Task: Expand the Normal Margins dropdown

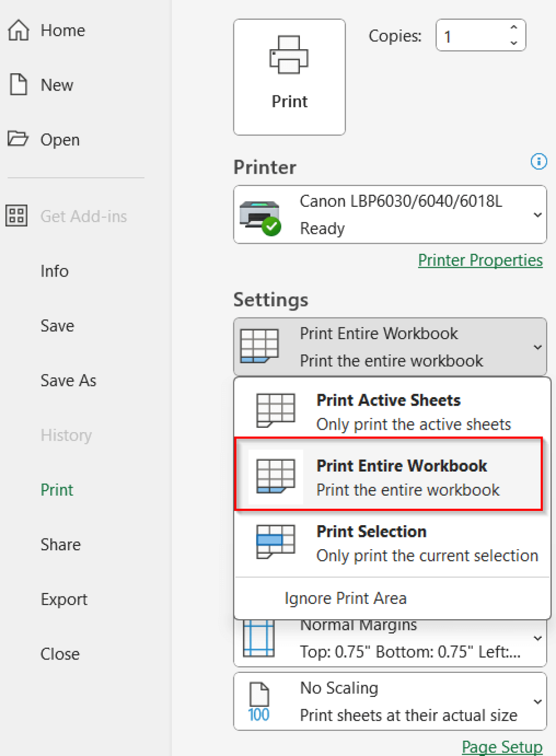Action: point(537,637)
